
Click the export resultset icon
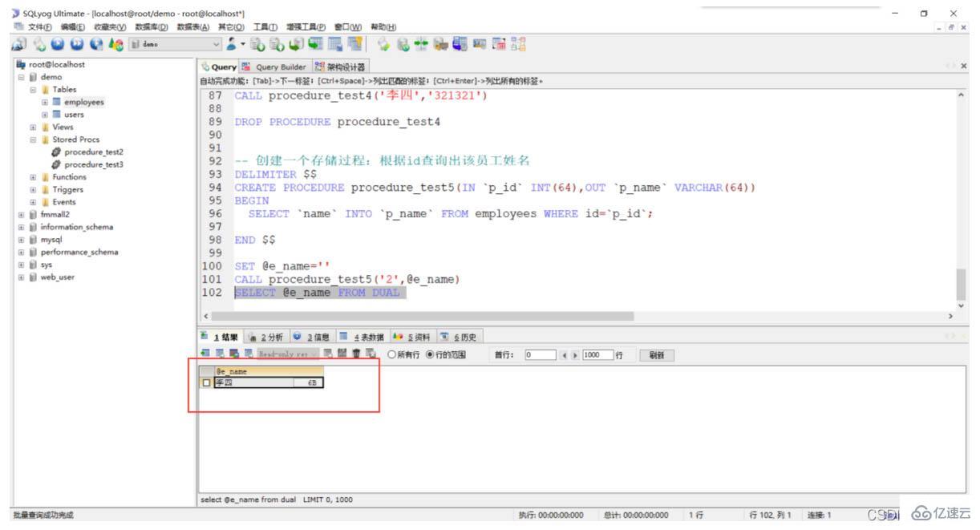tap(233, 355)
